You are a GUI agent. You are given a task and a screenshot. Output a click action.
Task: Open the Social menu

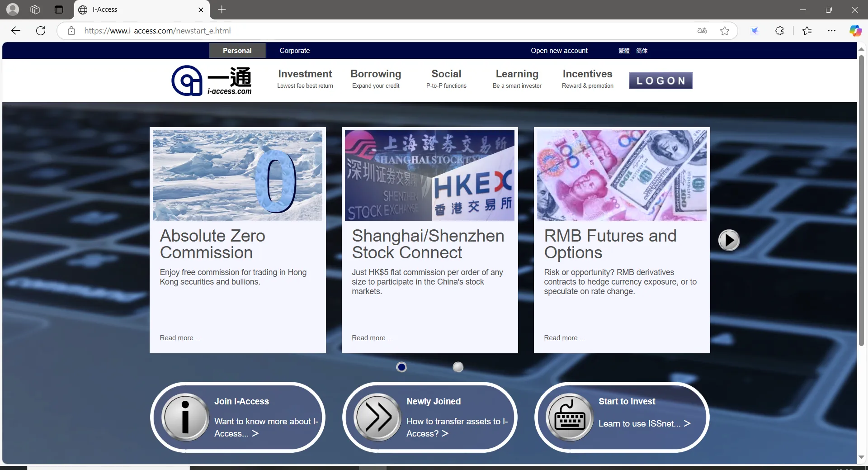click(x=446, y=79)
